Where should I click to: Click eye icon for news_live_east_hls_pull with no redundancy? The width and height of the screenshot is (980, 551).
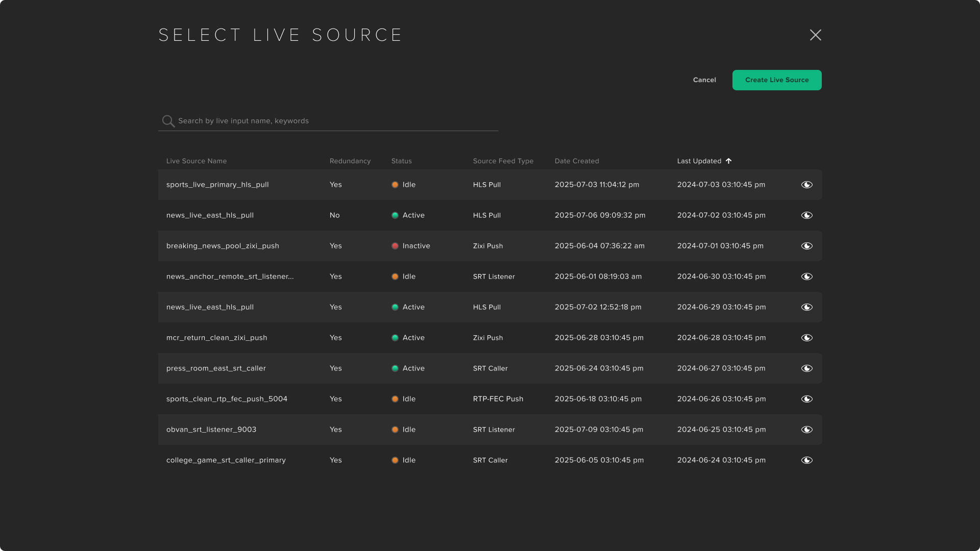click(x=806, y=215)
